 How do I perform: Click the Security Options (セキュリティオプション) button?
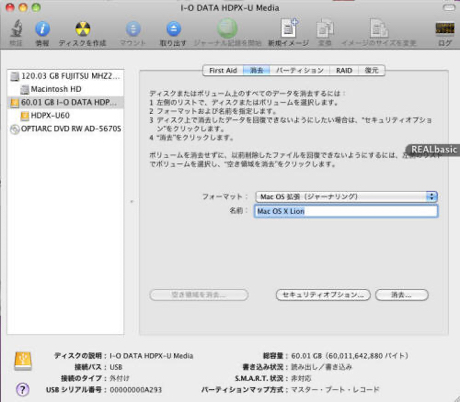coord(323,295)
